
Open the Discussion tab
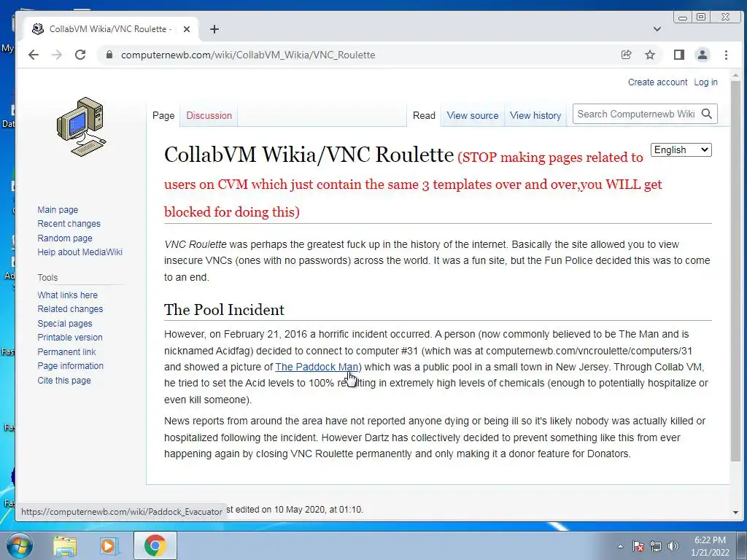tap(209, 115)
